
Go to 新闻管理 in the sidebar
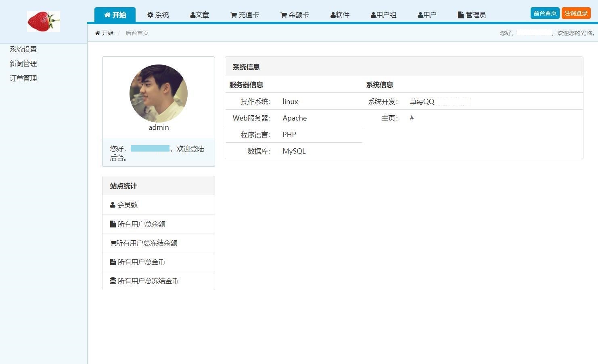[x=23, y=64]
